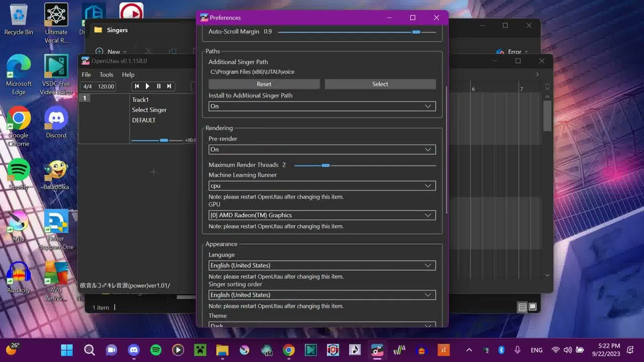Screen dimensions: 644x362
Task: Open the New dropdown in Singers explorer window
Action: coord(111,51)
